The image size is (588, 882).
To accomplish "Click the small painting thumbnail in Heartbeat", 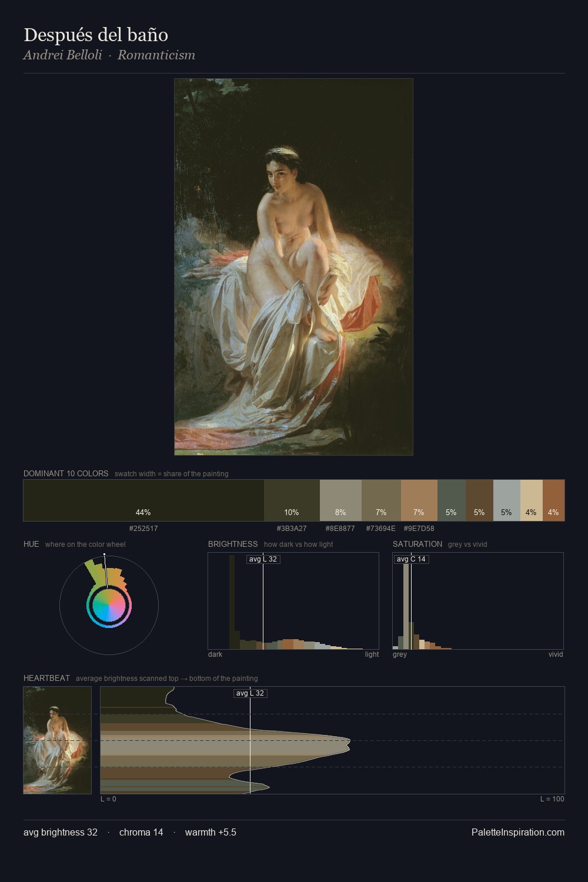I will click(x=57, y=740).
